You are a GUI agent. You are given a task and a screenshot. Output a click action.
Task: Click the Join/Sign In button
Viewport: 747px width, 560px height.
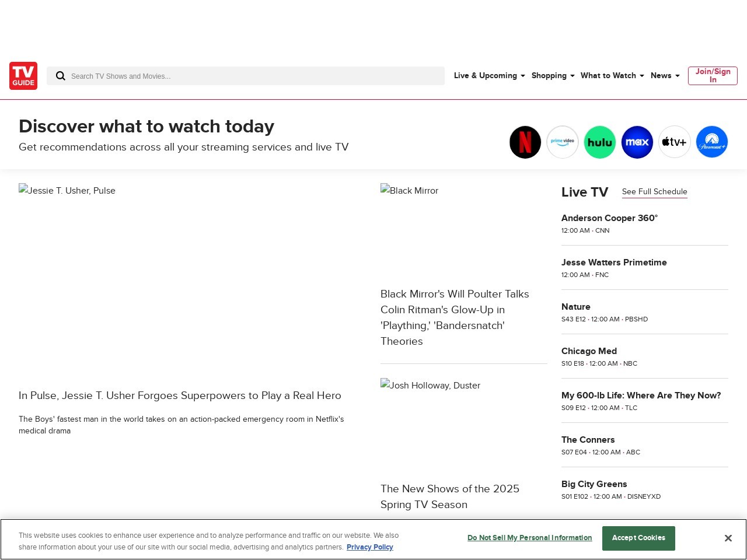[713, 76]
